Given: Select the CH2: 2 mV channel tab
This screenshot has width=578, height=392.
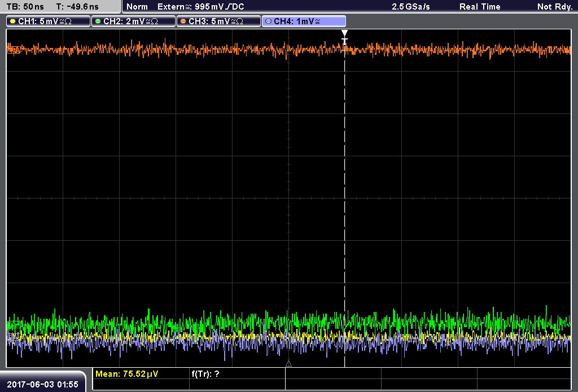Looking at the screenshot, I should coord(133,21).
